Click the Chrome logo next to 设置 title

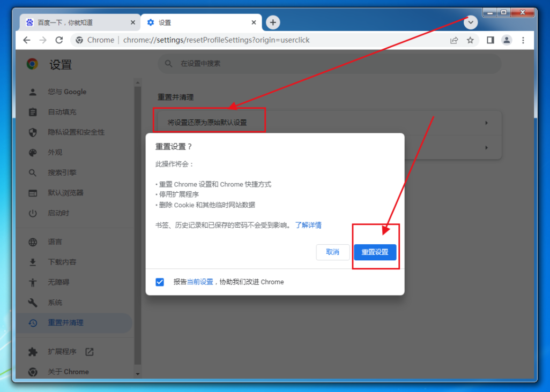click(32, 64)
